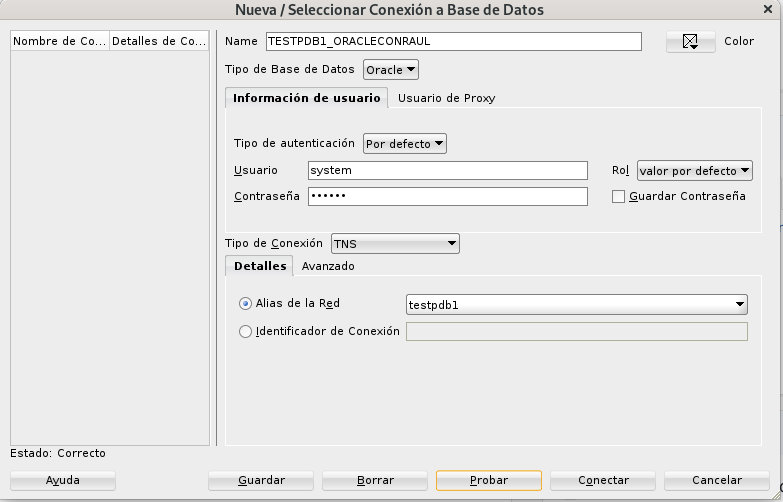Screen dimensions: 783x502
Task: Expand Tipo de Conexión TNS dropdown
Action: 394,243
